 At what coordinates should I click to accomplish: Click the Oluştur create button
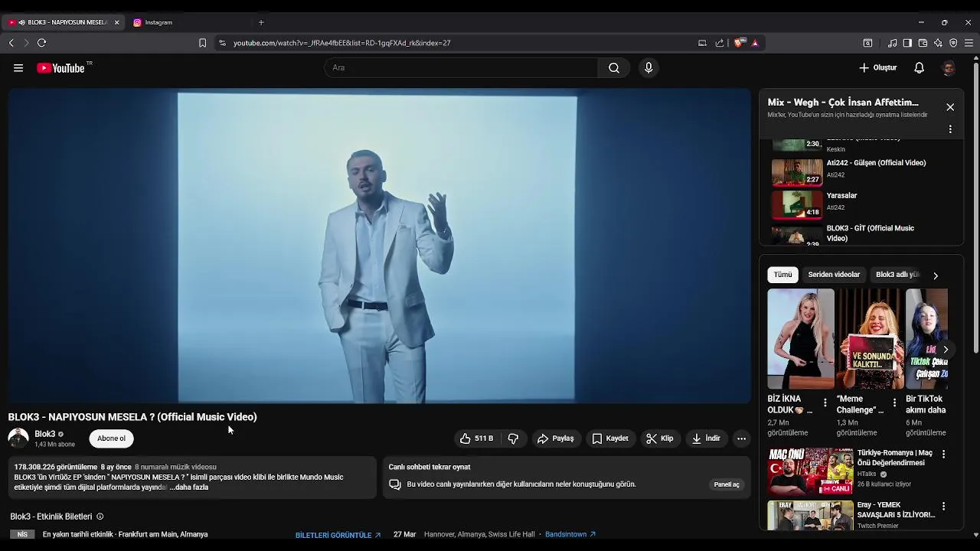pos(877,68)
